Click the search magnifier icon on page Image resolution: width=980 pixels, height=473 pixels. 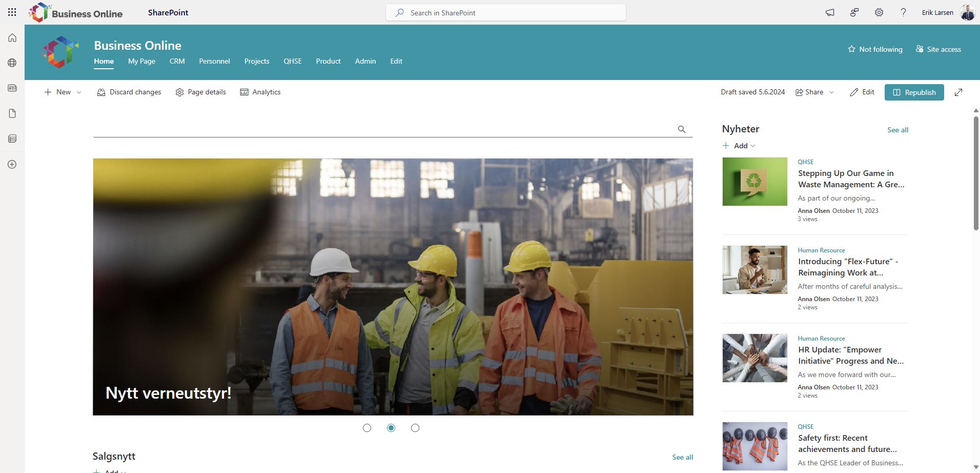(682, 129)
